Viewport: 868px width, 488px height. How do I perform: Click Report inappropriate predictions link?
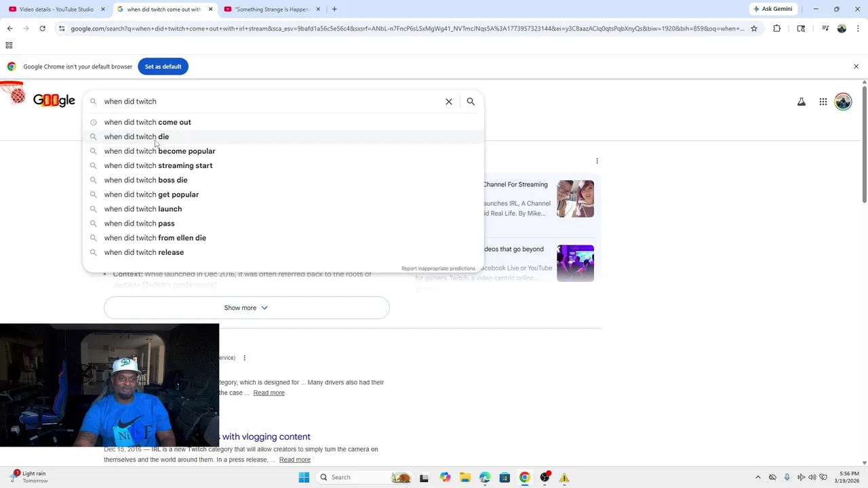(438, 268)
